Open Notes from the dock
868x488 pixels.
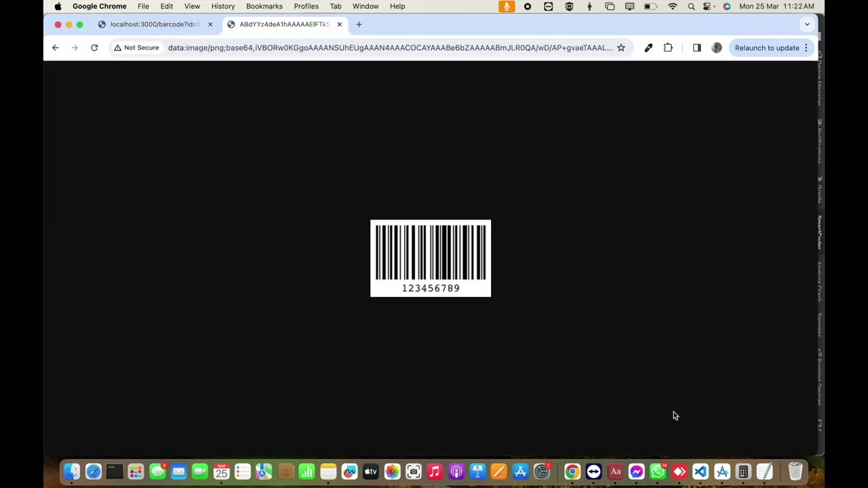pyautogui.click(x=328, y=472)
